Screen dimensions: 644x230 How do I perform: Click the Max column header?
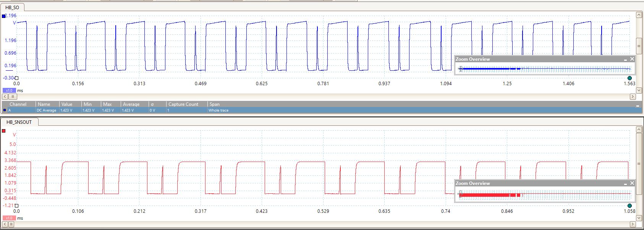pos(107,104)
